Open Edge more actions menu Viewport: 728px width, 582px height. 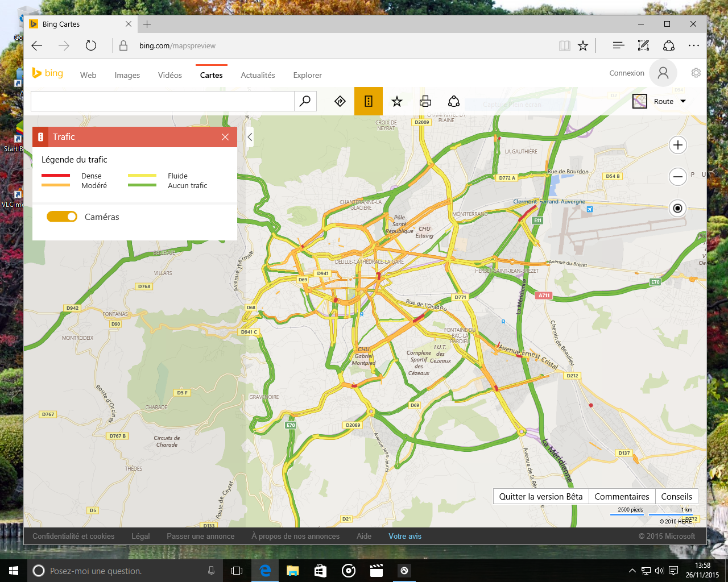pyautogui.click(x=694, y=45)
